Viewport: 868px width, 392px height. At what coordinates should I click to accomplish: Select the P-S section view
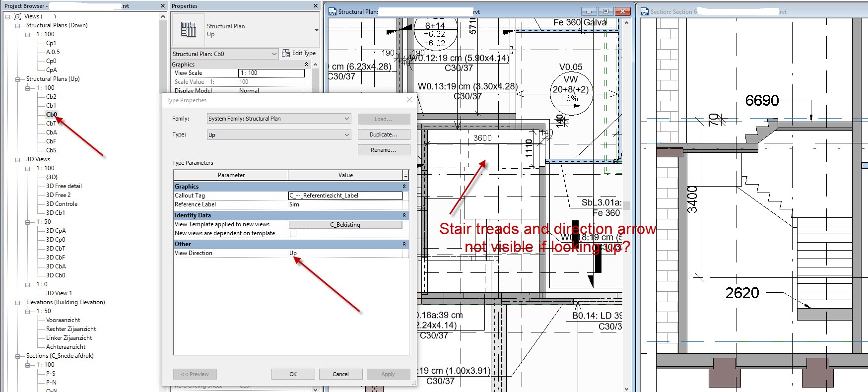51,374
